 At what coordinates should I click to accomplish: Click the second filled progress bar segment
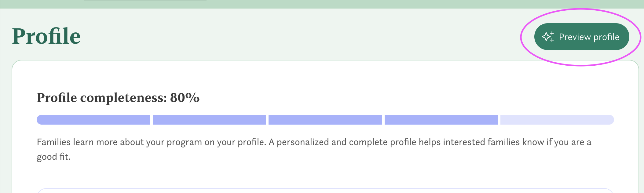(x=209, y=120)
